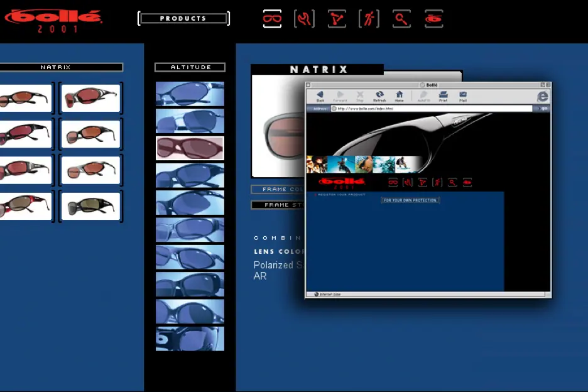Click the close box of the Bollé browser window
588x392 pixels.
[x=308, y=85]
